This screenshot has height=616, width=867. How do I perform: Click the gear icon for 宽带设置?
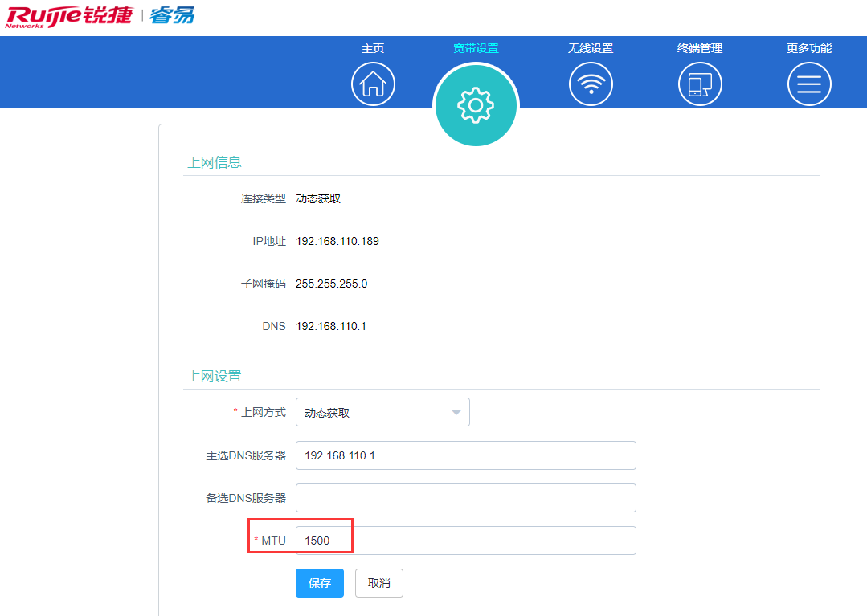(476, 105)
